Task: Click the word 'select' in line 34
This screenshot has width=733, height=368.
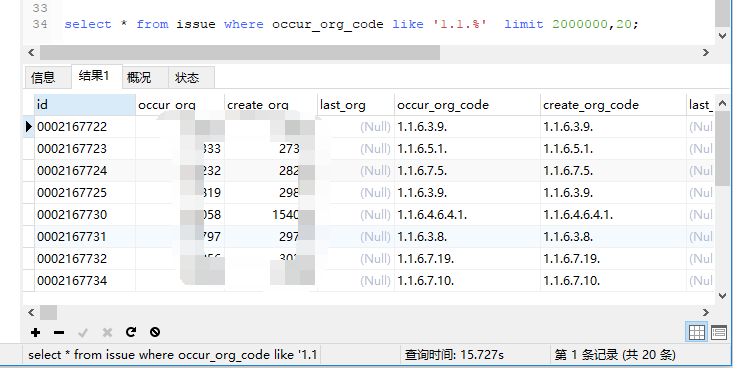Action: click(x=88, y=24)
